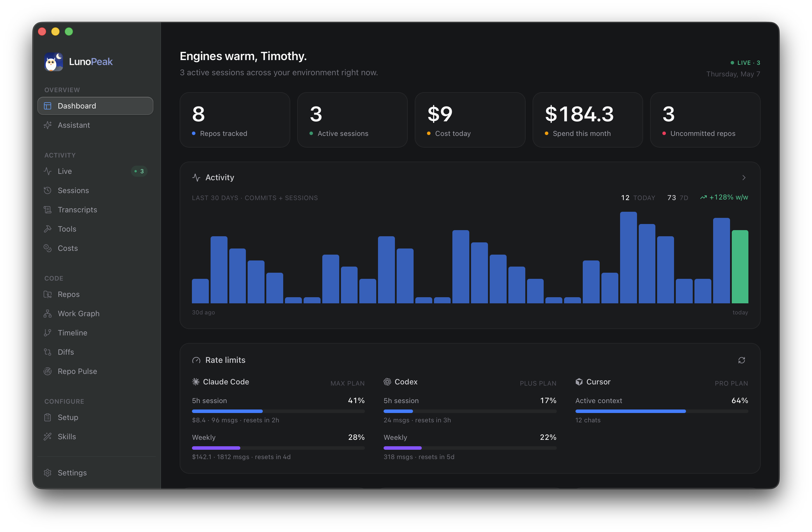Click Claude Code 5h session progress bar
Viewport: 812px width, 532px height.
coord(278,411)
